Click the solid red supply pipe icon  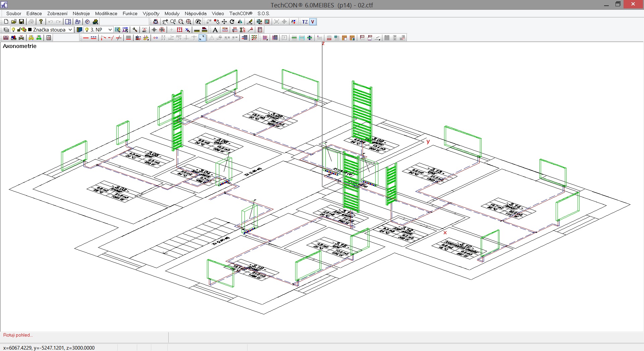coord(86,38)
